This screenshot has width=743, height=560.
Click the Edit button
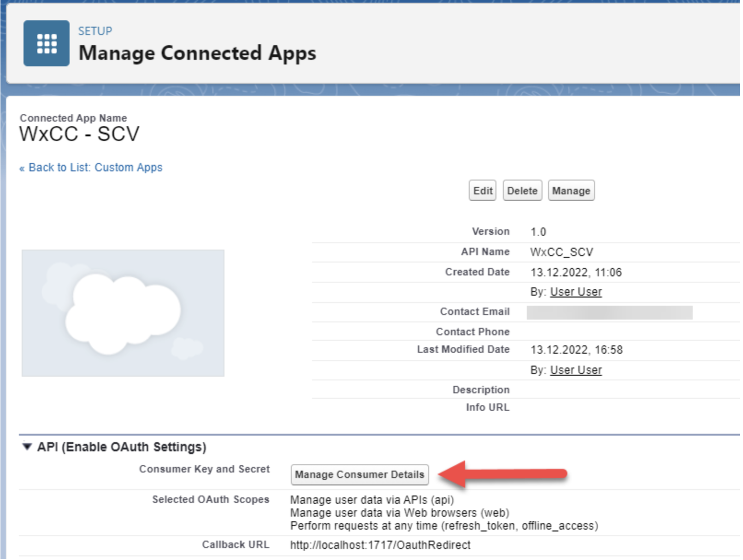point(483,191)
